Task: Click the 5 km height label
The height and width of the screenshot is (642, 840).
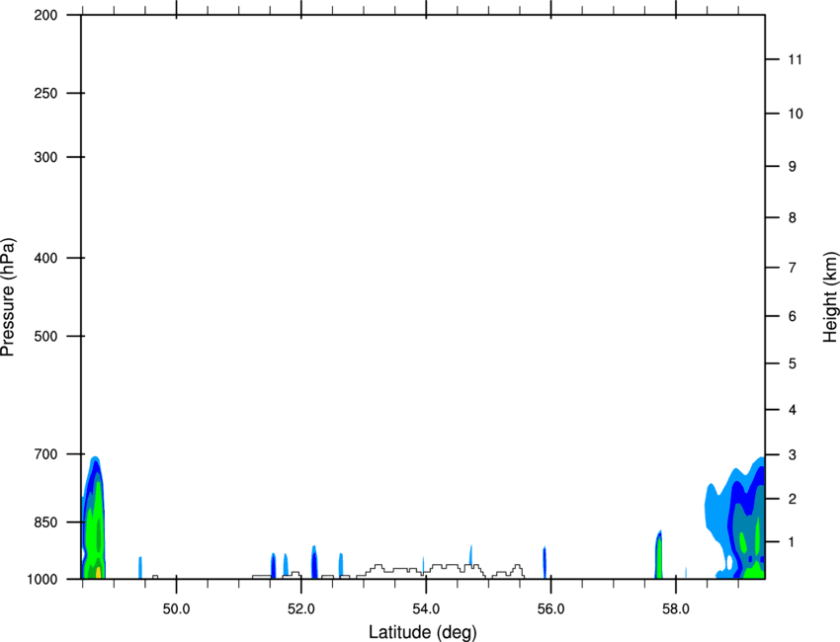Action: coord(793,364)
